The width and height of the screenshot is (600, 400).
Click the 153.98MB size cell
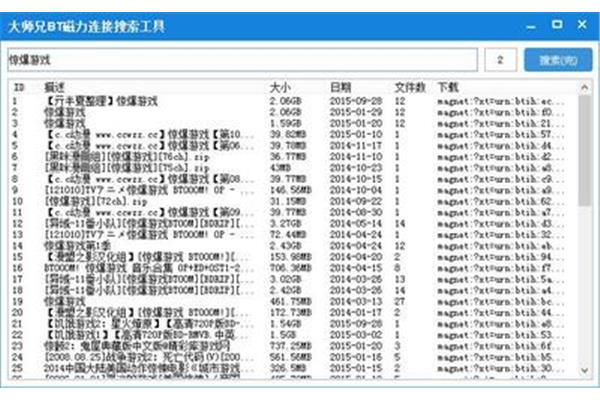tap(291, 256)
